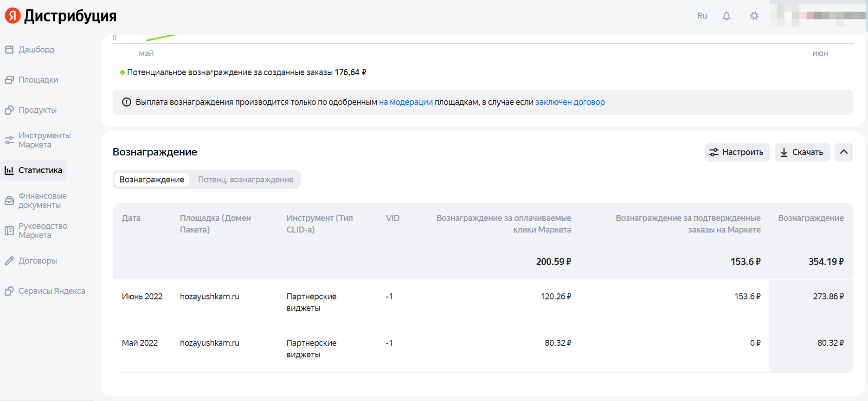Image resolution: width=868 pixels, height=401 pixels.
Task: Collapse the Вознаграждение section chevron
Action: click(x=843, y=152)
